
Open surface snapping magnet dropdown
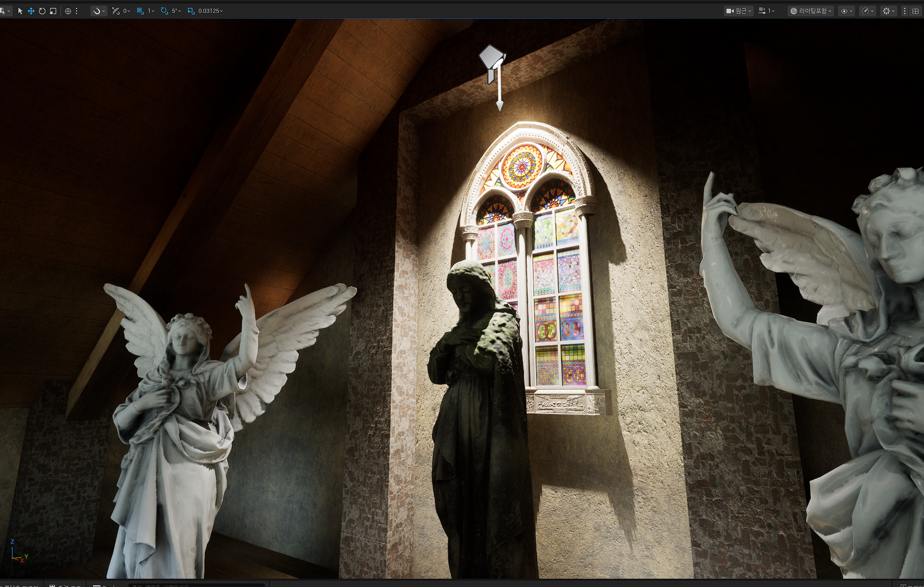[x=99, y=11]
